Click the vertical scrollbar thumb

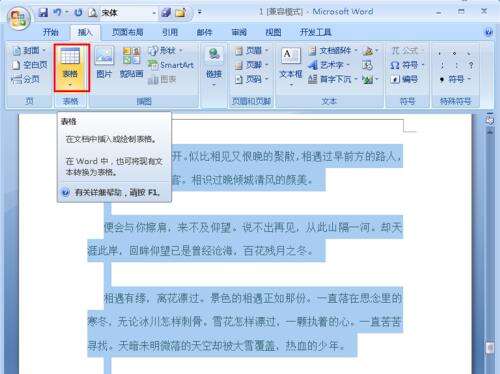(490, 348)
